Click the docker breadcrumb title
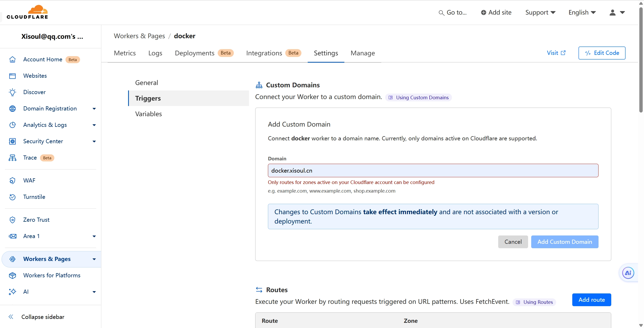644x328 pixels. pyautogui.click(x=185, y=36)
